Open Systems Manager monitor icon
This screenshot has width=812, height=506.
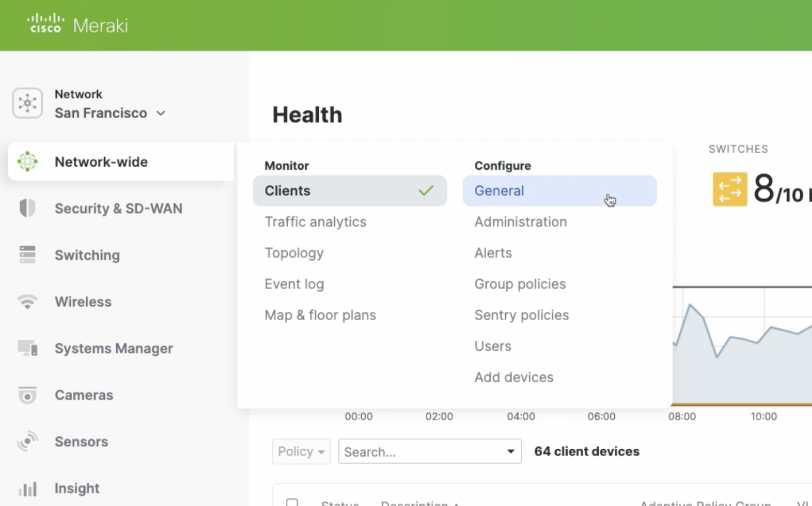point(27,348)
